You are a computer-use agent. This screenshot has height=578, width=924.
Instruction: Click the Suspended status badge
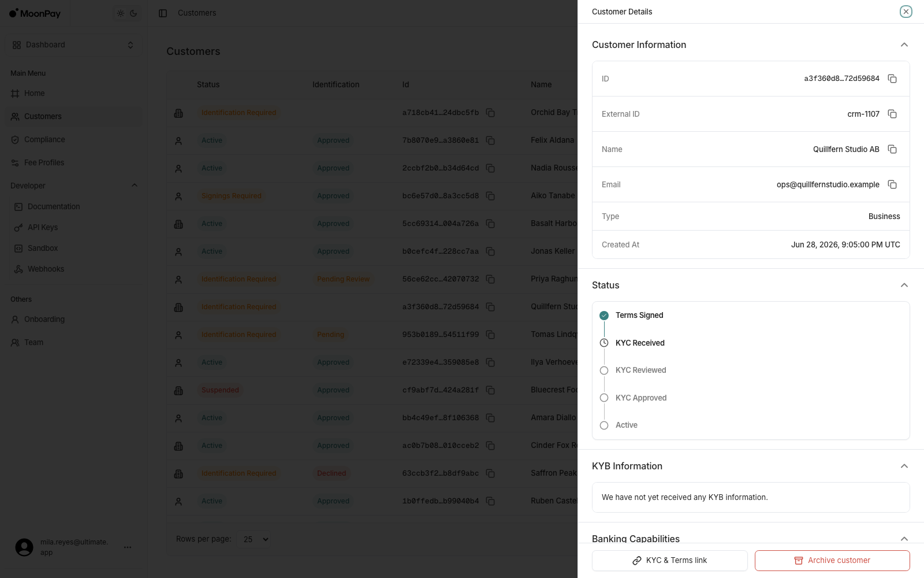[x=220, y=390]
